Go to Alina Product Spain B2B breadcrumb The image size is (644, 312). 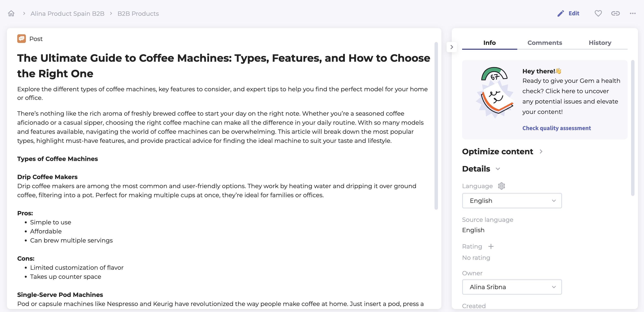tap(67, 14)
